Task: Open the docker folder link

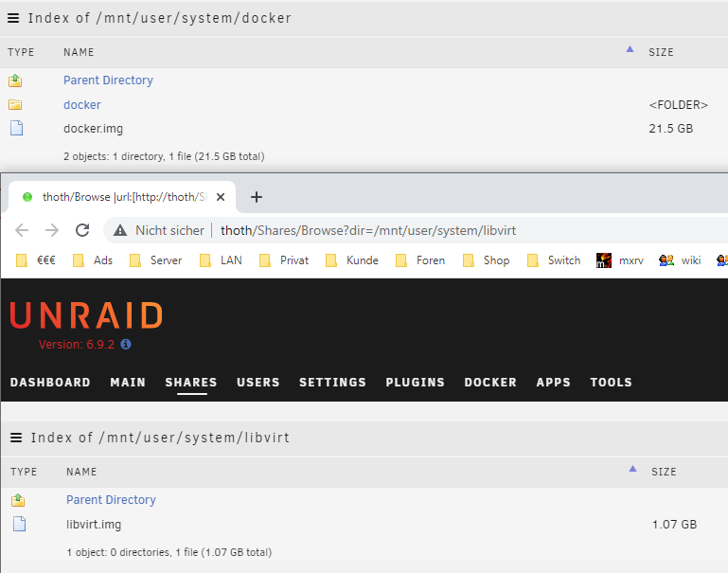Action: 82,105
